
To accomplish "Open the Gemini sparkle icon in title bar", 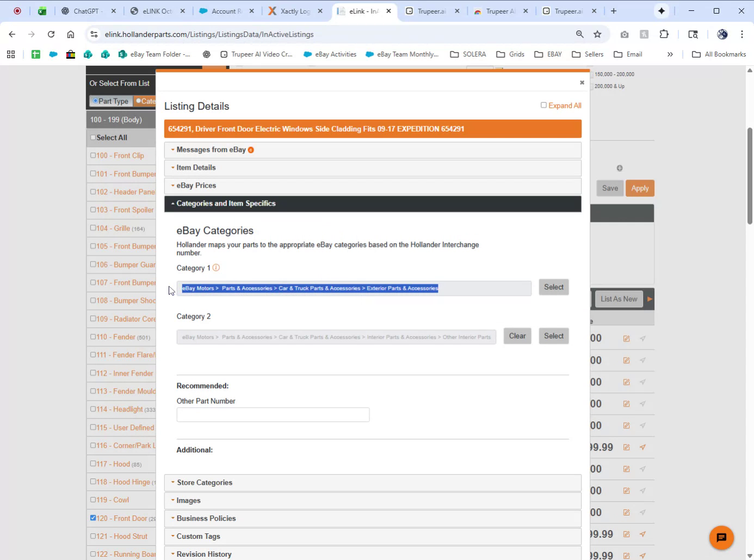I will pos(662,11).
